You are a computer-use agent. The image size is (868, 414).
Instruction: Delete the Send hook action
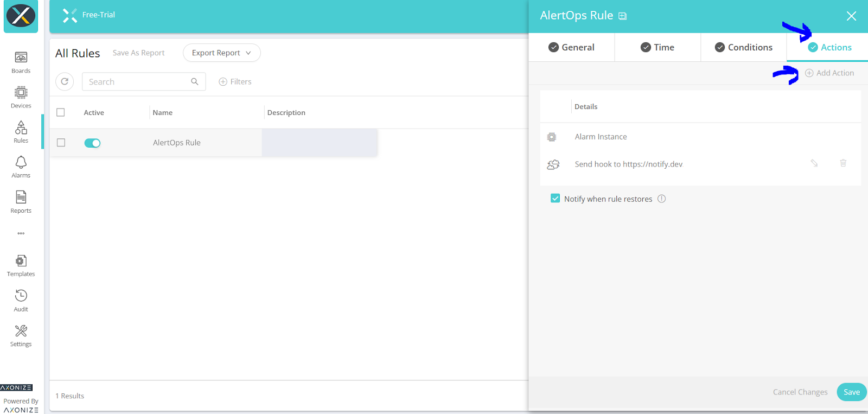point(843,163)
